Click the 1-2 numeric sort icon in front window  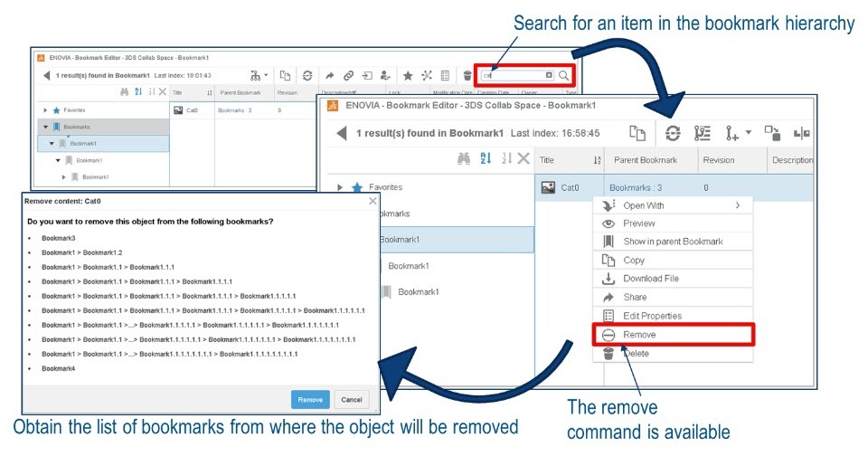506,159
